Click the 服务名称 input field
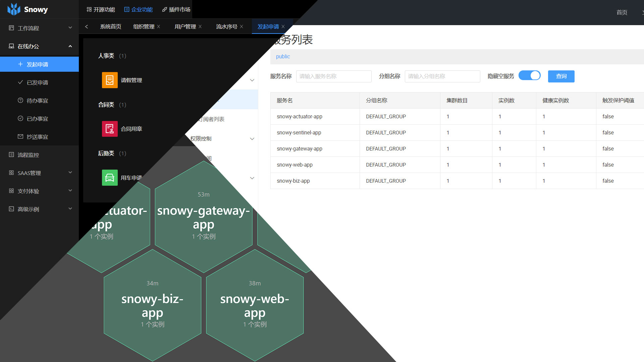The width and height of the screenshot is (644, 362). [334, 76]
